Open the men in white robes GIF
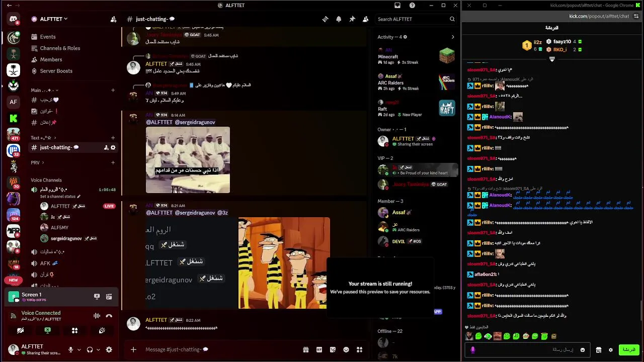The width and height of the screenshot is (644, 362). 188,160
